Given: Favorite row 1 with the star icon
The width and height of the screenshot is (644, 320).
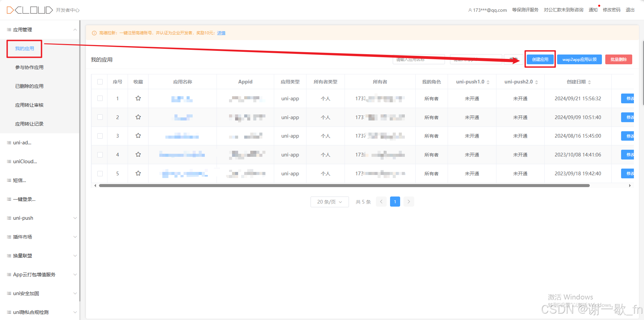Looking at the screenshot, I should coord(138,98).
